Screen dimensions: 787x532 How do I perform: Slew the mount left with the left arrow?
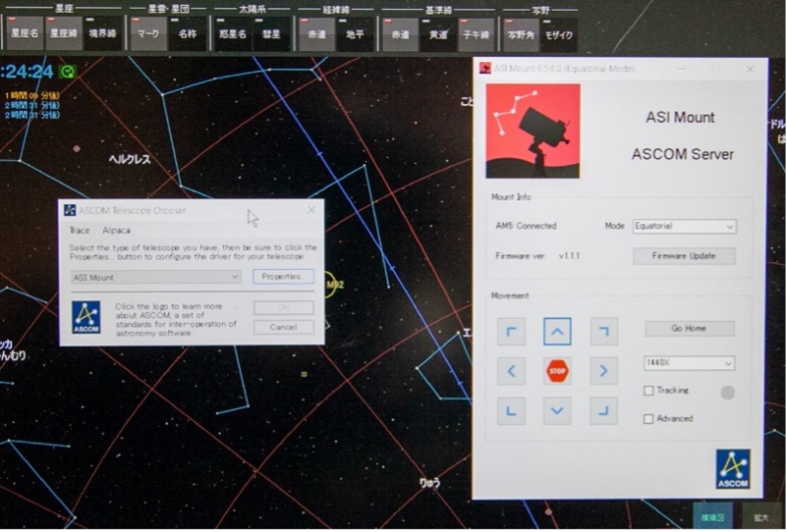512,371
